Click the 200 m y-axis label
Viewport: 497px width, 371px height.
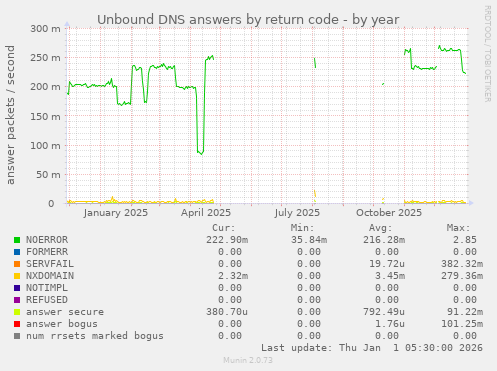(46, 87)
